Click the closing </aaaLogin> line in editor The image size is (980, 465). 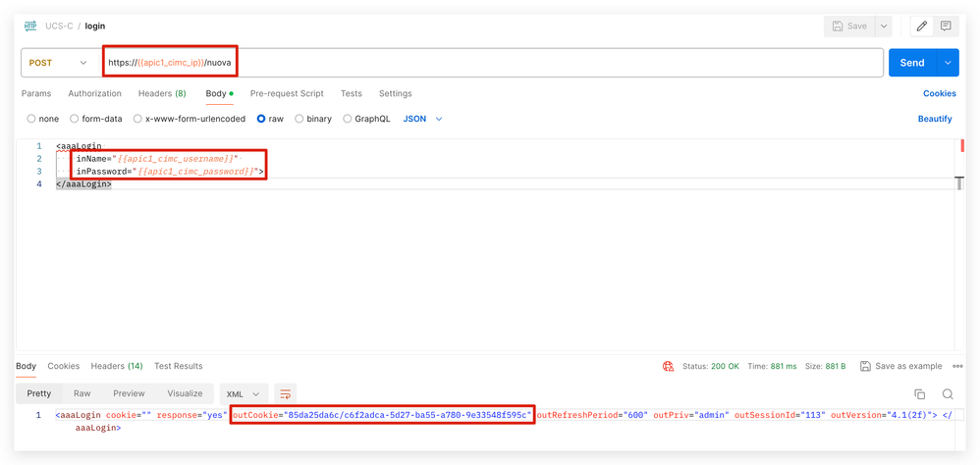(x=83, y=184)
